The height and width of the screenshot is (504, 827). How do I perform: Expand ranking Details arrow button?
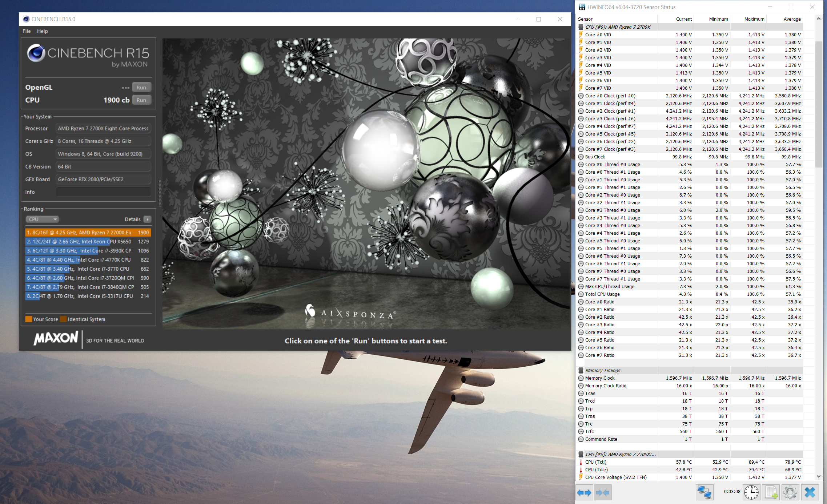click(x=147, y=219)
